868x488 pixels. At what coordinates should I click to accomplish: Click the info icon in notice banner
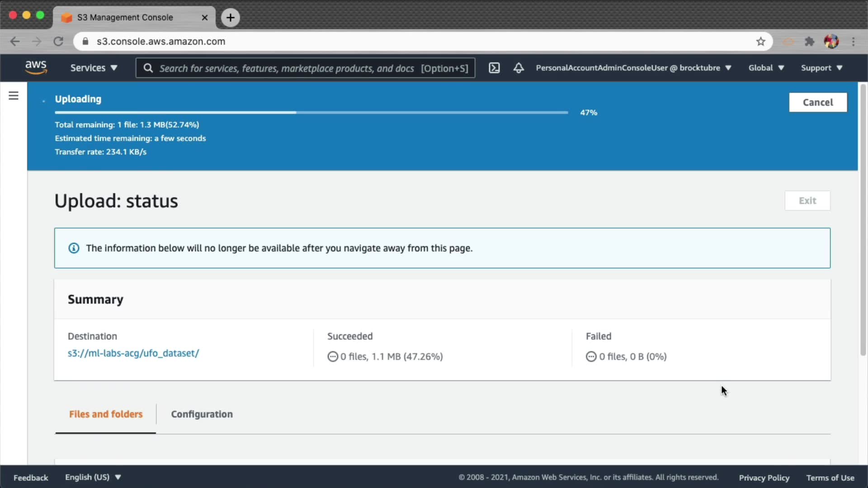(x=74, y=248)
